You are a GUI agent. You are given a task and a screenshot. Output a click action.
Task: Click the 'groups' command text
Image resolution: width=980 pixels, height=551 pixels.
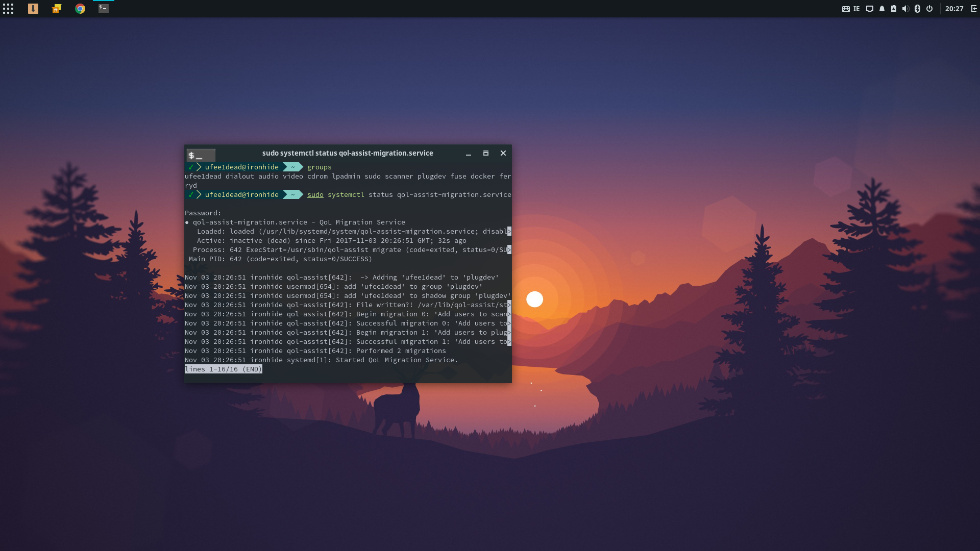tap(320, 167)
